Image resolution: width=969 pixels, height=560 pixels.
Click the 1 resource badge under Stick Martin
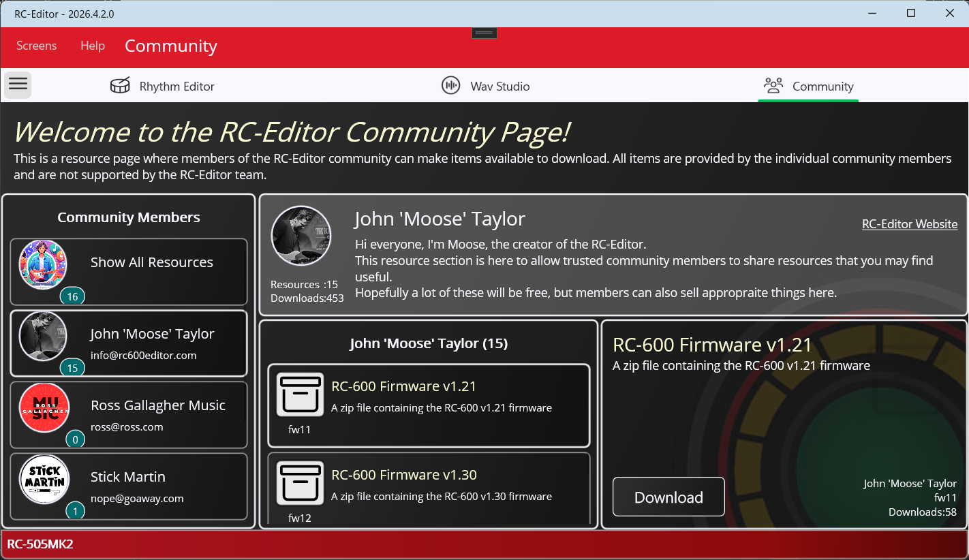tap(75, 511)
